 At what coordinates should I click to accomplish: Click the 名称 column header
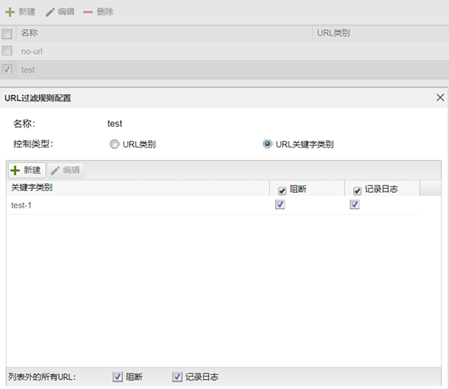pyautogui.click(x=164, y=33)
